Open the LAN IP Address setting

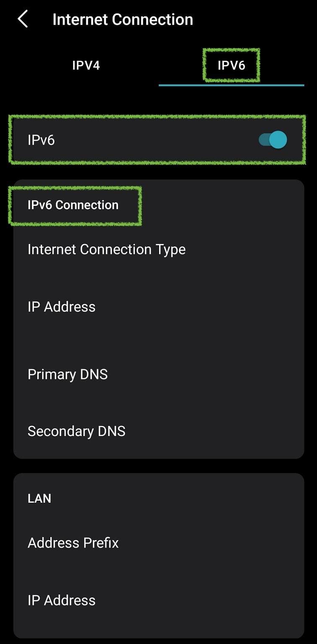(x=62, y=600)
